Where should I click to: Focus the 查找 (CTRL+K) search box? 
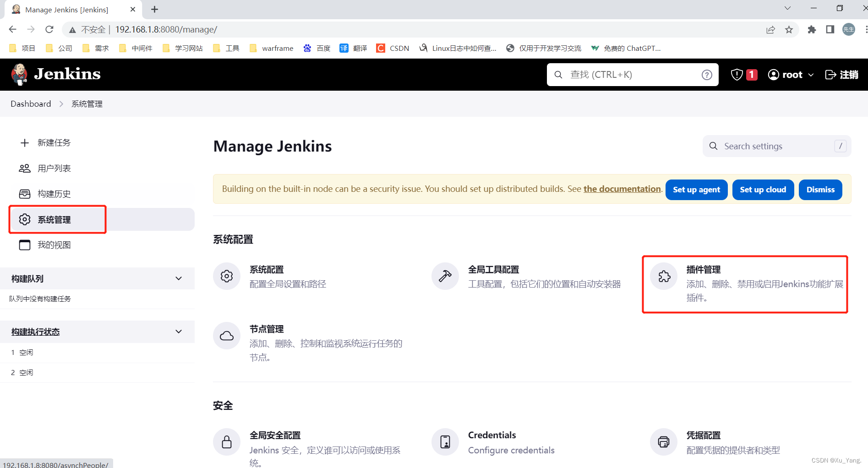point(632,75)
